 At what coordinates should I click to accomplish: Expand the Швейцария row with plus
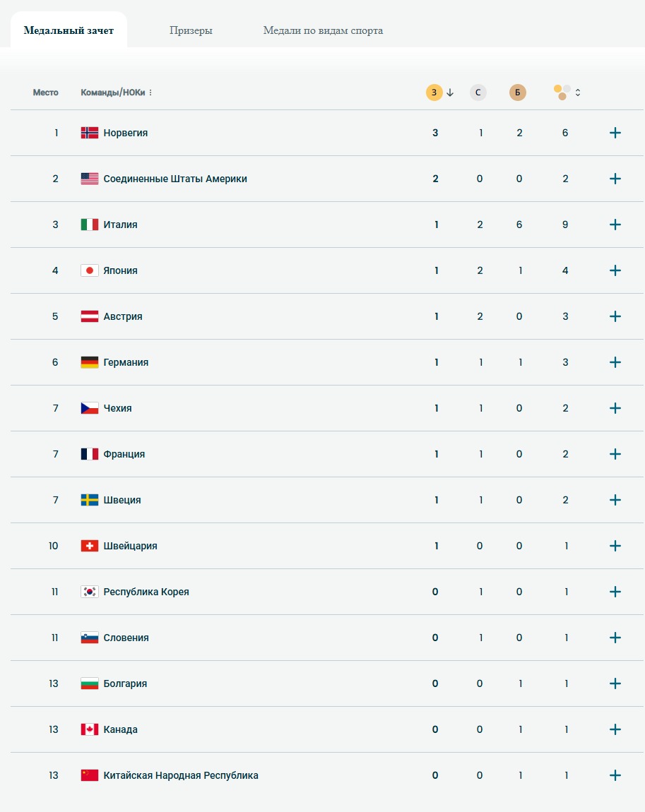tap(615, 546)
